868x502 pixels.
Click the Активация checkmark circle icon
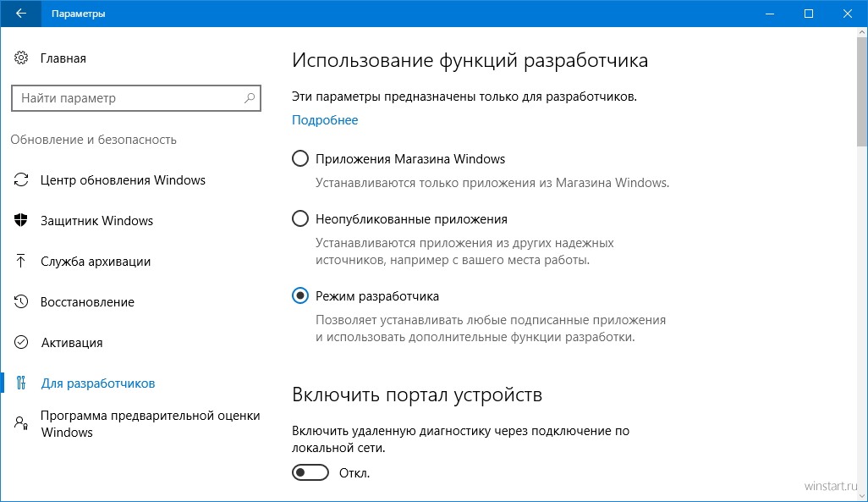[21, 342]
